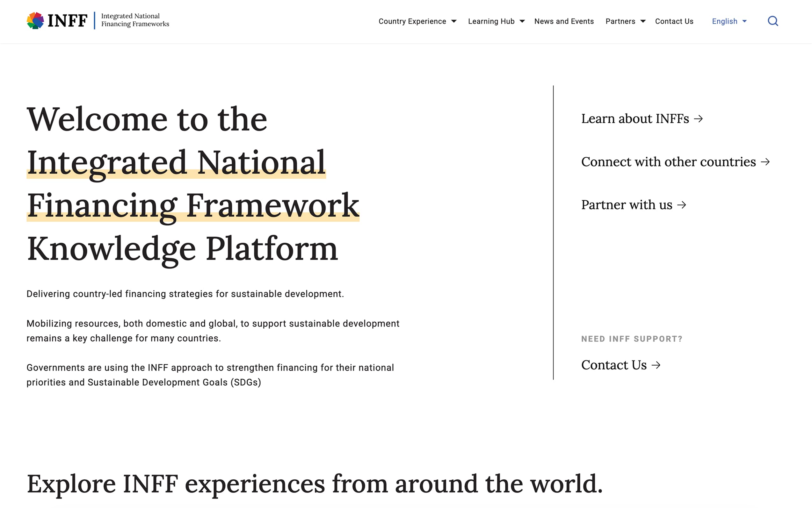The height and width of the screenshot is (508, 812).
Task: Open Contact Us from the top navigation
Action: 674,21
